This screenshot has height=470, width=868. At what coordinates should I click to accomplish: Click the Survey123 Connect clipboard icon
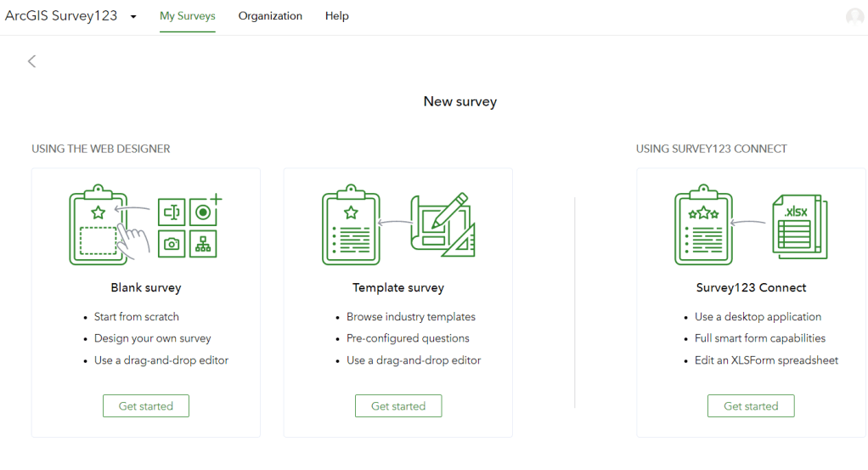click(702, 226)
